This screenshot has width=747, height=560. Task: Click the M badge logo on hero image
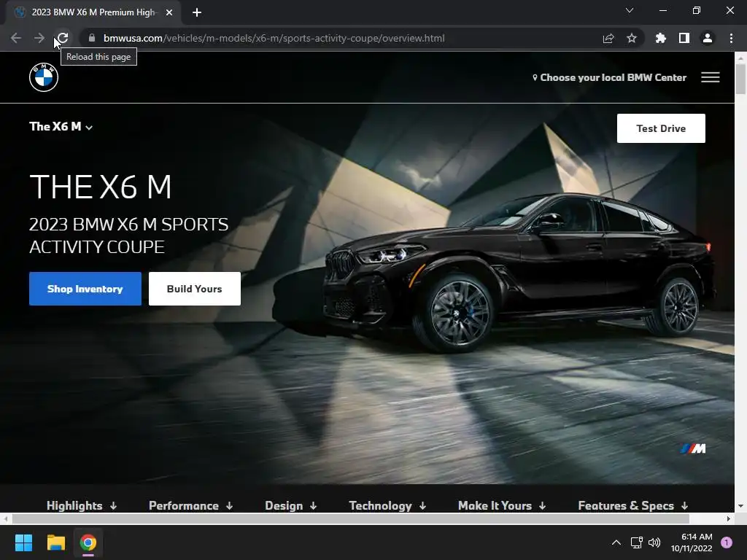coord(693,448)
